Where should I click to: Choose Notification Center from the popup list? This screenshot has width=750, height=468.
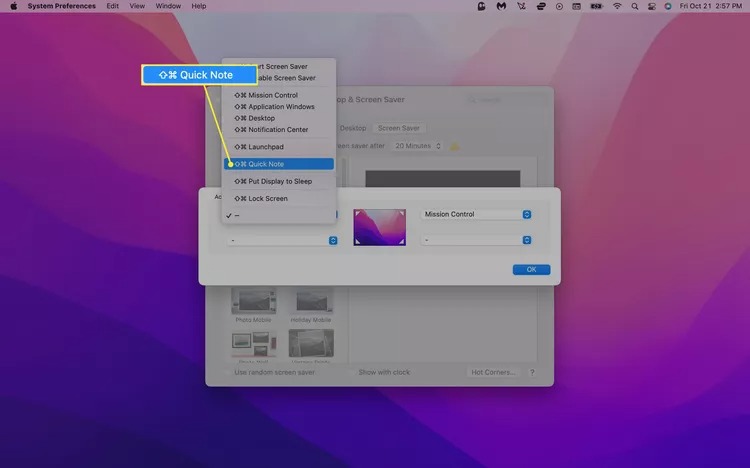point(279,130)
